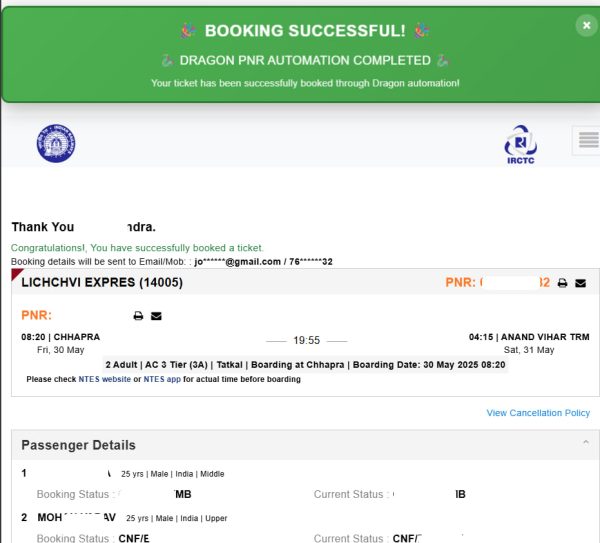Print ticket via header printer icon

(562, 283)
